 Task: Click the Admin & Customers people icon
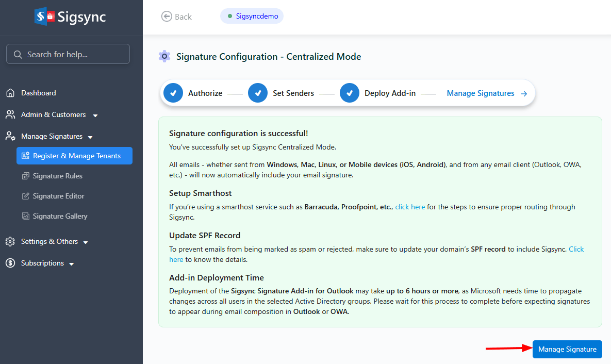tap(10, 114)
